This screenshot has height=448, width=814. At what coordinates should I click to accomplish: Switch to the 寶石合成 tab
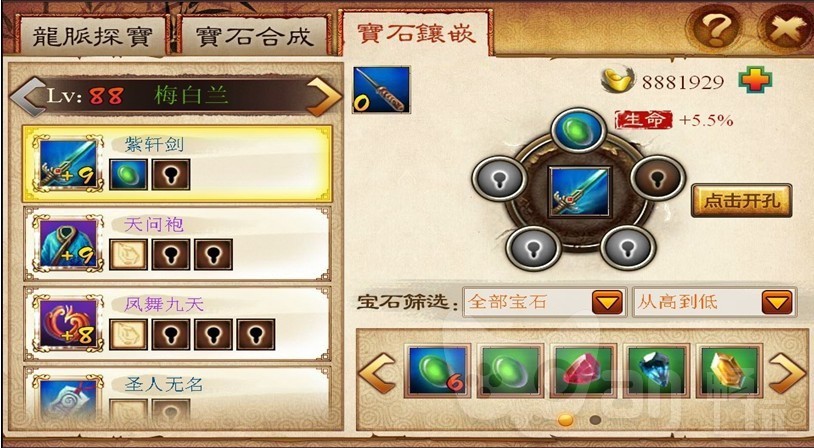[254, 35]
